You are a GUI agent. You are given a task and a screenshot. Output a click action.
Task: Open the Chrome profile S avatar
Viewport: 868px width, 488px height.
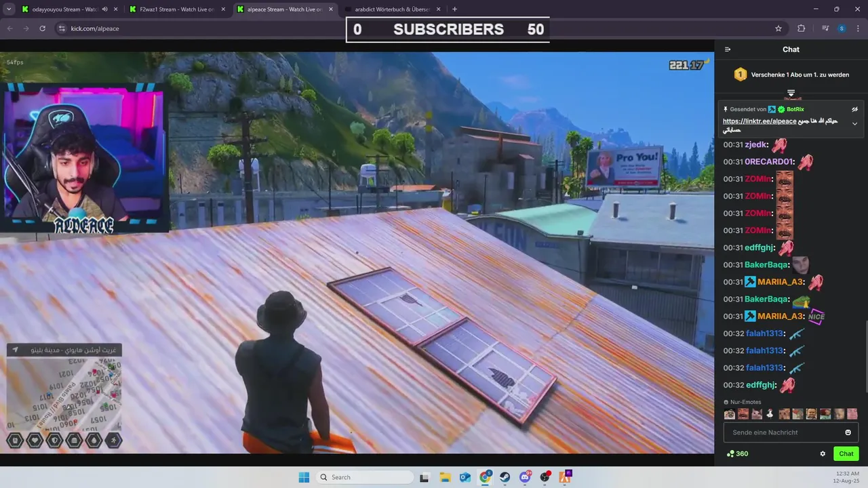click(842, 28)
